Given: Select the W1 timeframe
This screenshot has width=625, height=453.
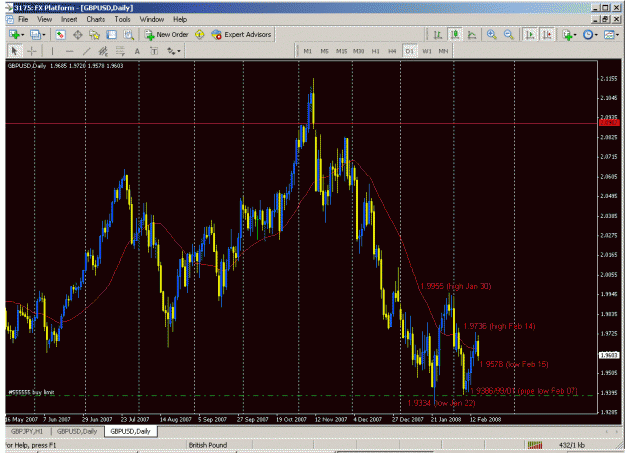Looking at the screenshot, I should [x=427, y=51].
